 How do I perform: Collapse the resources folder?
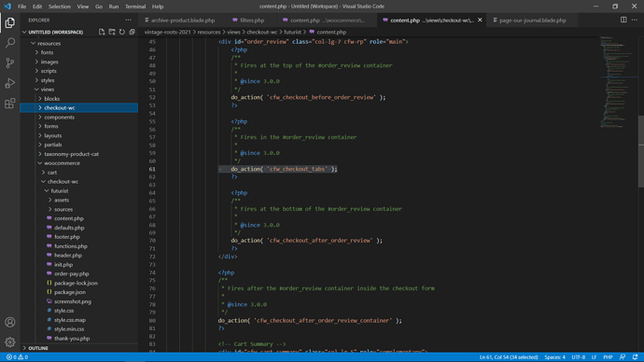tap(49, 44)
